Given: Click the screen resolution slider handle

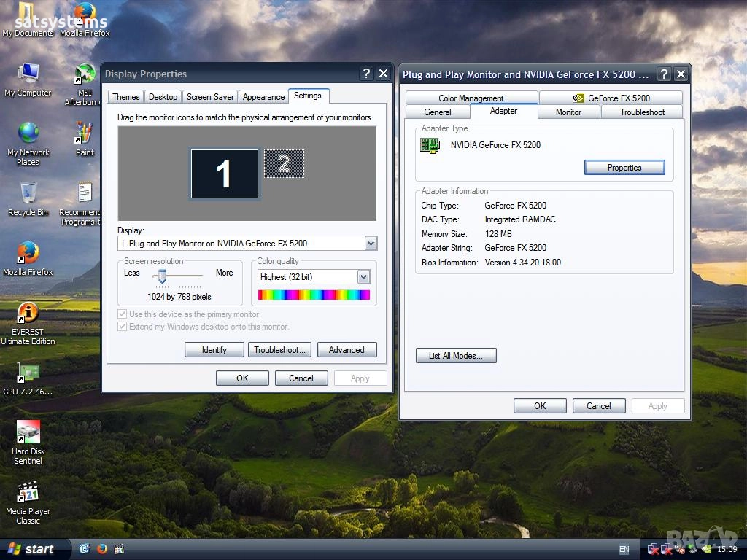Looking at the screenshot, I should coord(162,276).
